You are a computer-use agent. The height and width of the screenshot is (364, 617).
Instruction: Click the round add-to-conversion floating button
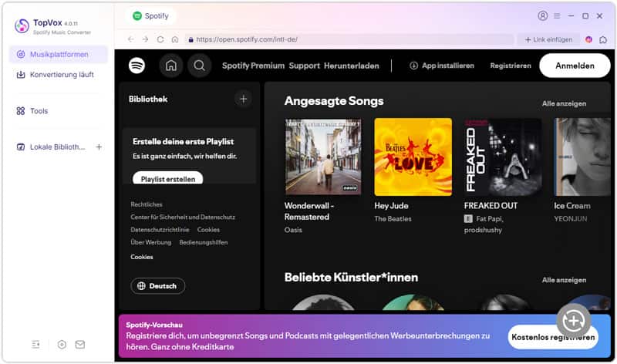pyautogui.click(x=573, y=321)
